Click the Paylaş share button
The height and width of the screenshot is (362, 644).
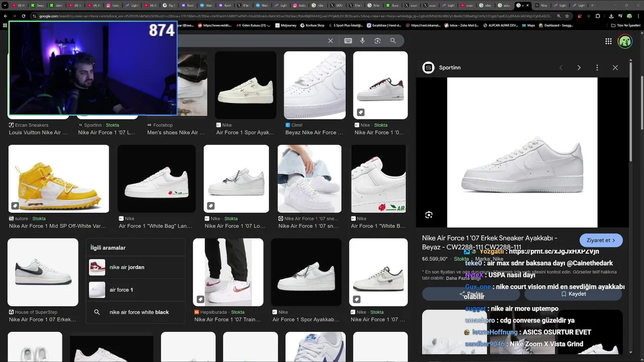click(x=471, y=294)
